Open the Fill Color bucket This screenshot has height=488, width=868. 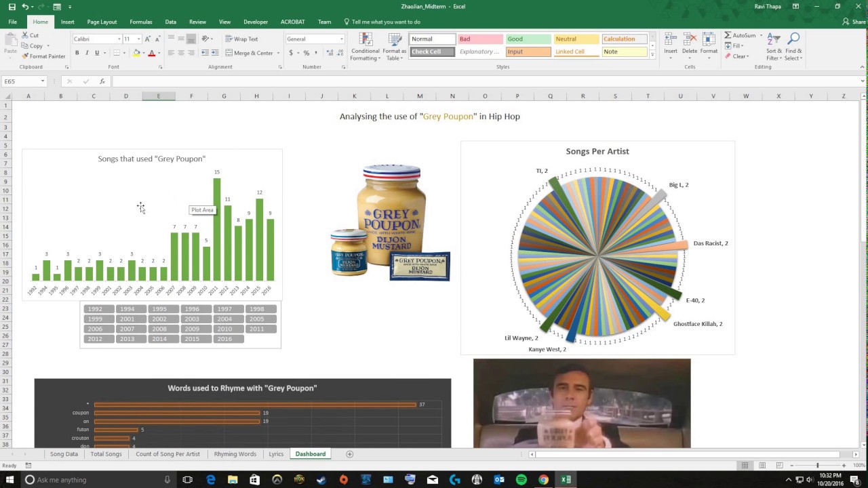coord(136,53)
